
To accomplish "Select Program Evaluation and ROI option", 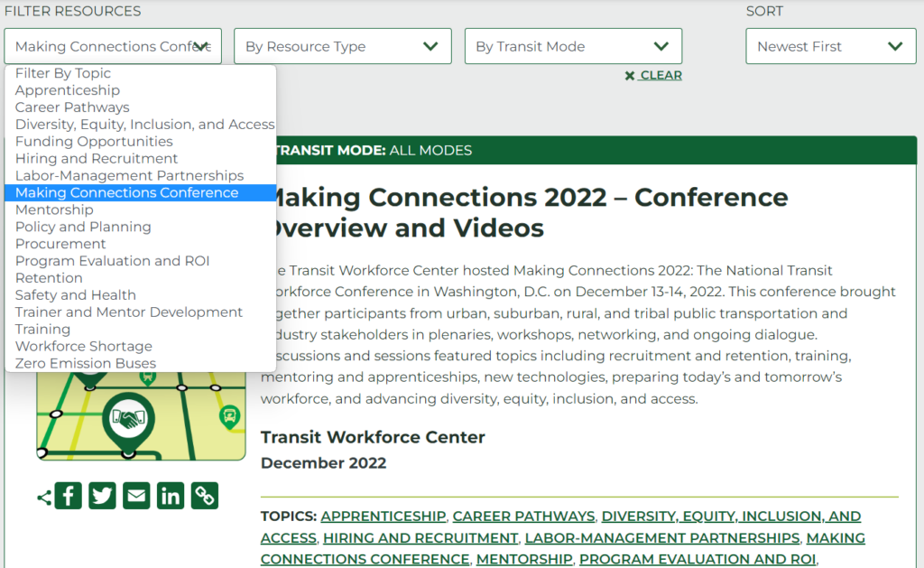I will coord(140,261).
